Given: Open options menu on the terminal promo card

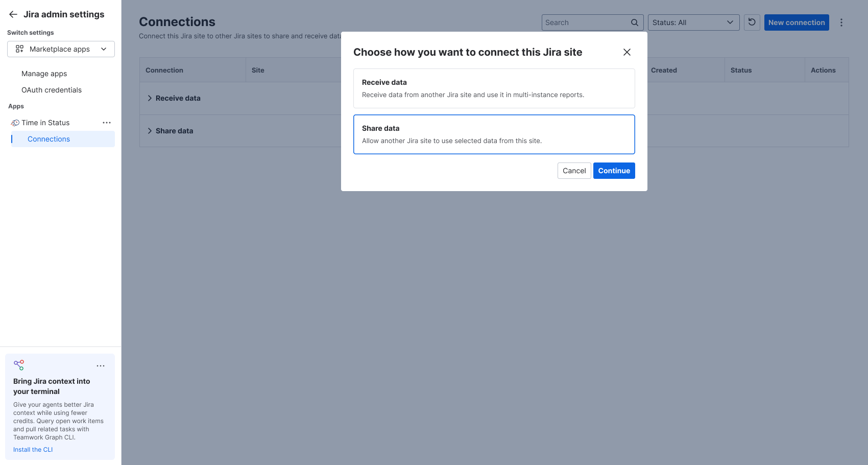Looking at the screenshot, I should pos(101,366).
